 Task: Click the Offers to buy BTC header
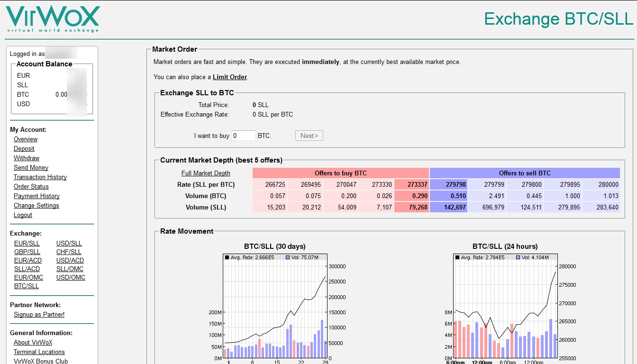[x=341, y=173]
